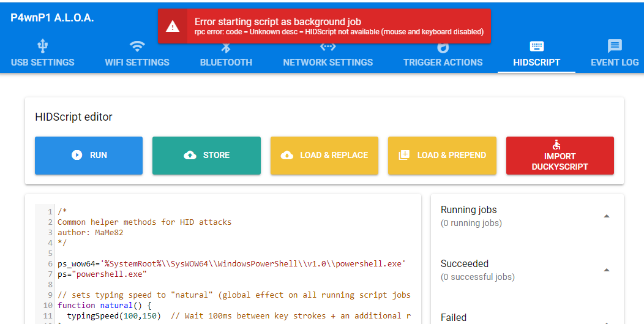Screen dimensions: 644x324
Task: Store the current HIDScript
Action: [206, 156]
